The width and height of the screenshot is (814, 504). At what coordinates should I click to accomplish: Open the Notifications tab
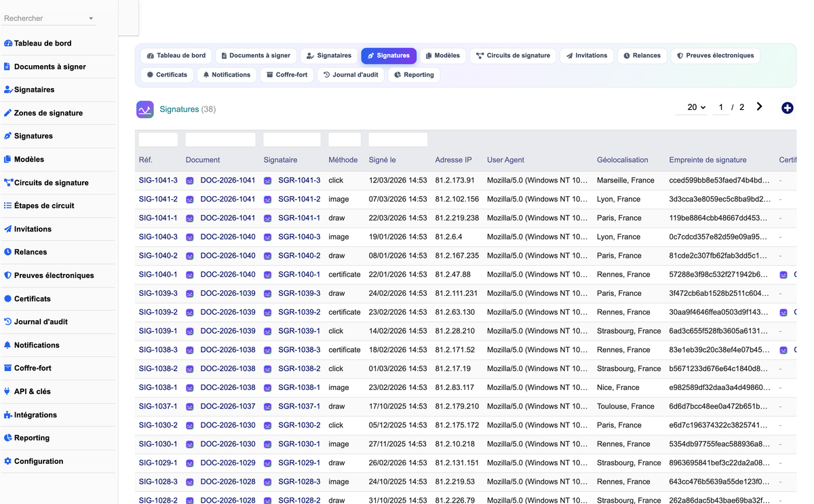tap(227, 75)
